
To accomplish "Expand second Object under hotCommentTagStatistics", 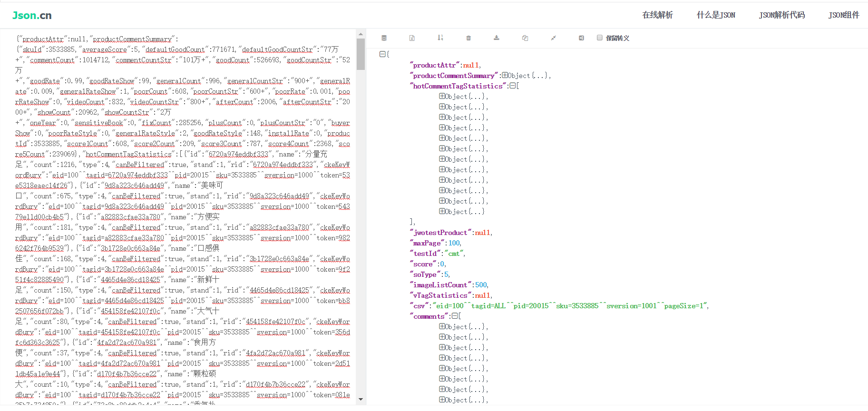I will [442, 107].
